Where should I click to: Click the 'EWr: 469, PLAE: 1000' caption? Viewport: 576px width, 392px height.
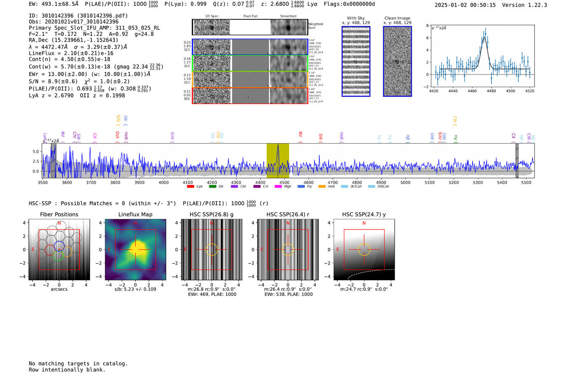pos(212,295)
